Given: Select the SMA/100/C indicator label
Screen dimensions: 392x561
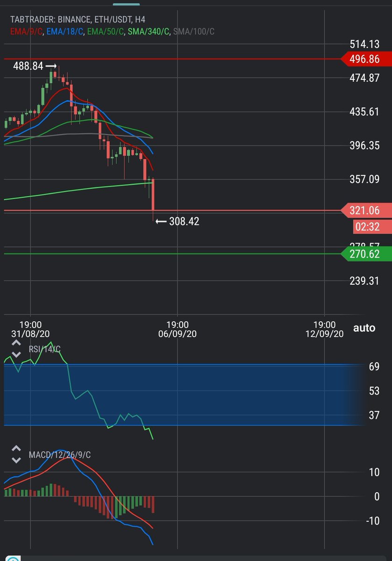Looking at the screenshot, I should point(194,32).
